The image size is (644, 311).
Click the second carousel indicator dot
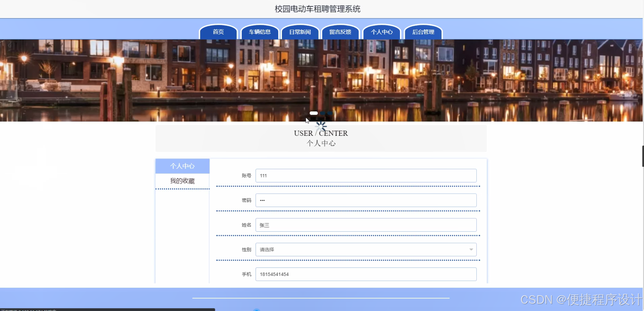(x=323, y=113)
